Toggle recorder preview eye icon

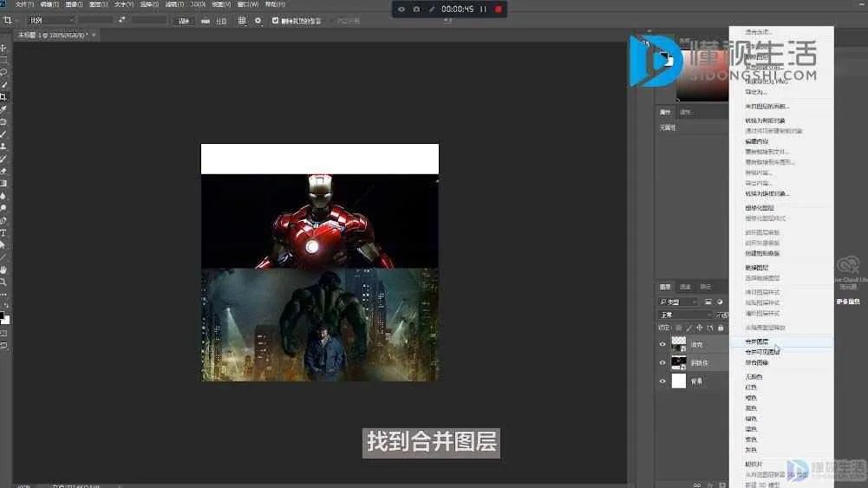coord(401,10)
